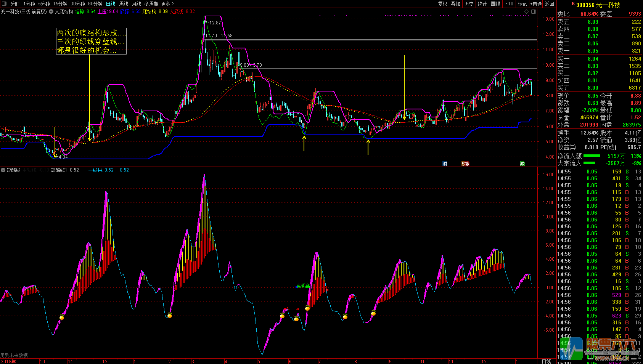Switch to 分时 intraday view
The image size is (643, 364).
coord(15,4)
